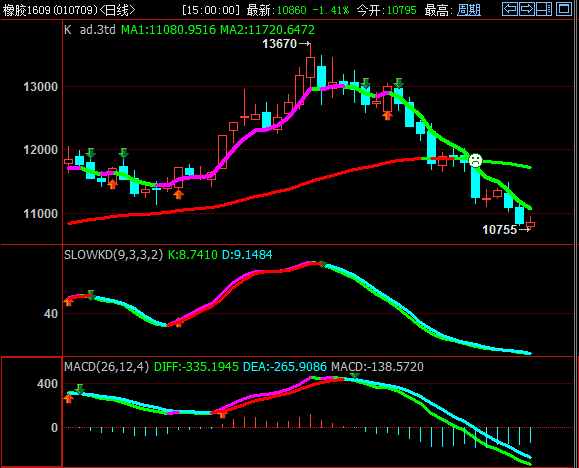Click the 13670 high price label
The height and width of the screenshot is (468, 579).
tap(280, 44)
